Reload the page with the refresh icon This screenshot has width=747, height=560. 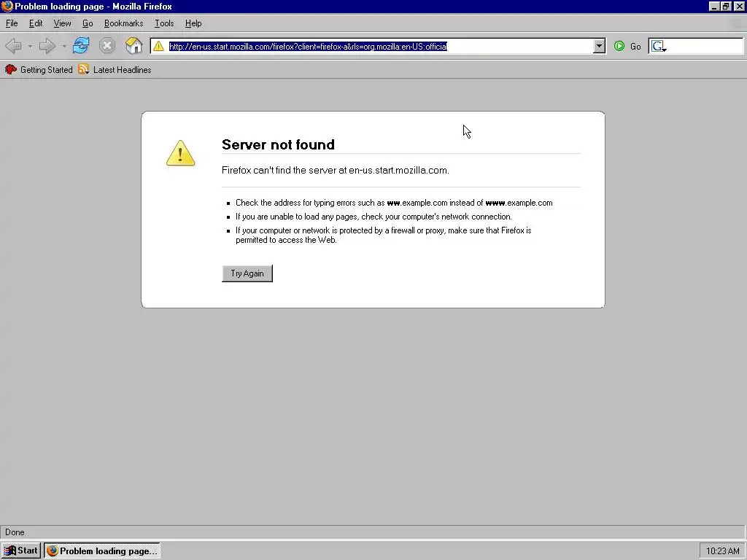[81, 46]
